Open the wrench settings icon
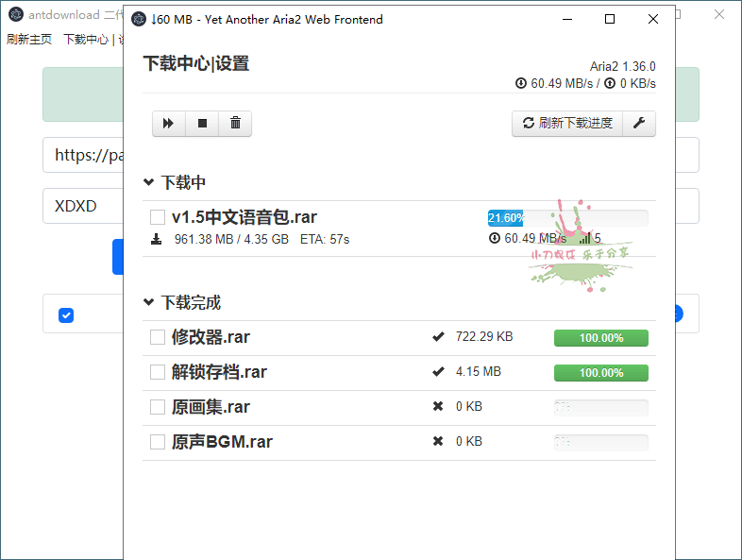Screen dimensions: 742x560 639,124
